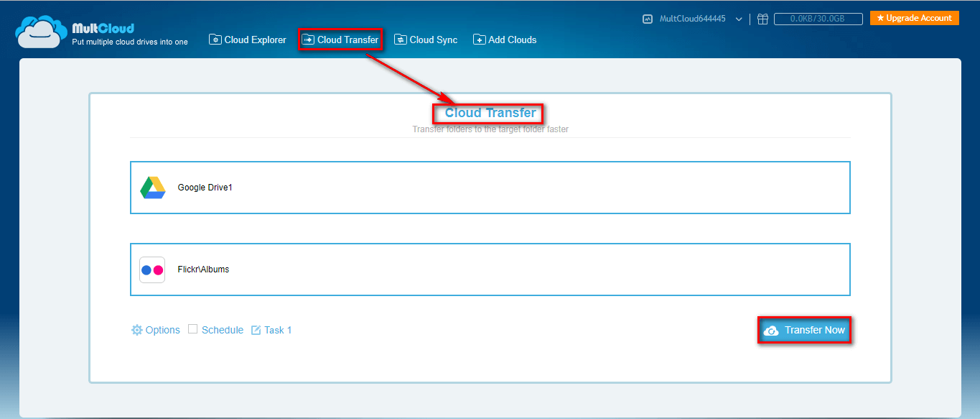The height and width of the screenshot is (419, 980).
Task: Click the Cloud Transfer heading text
Action: pyautogui.click(x=490, y=113)
